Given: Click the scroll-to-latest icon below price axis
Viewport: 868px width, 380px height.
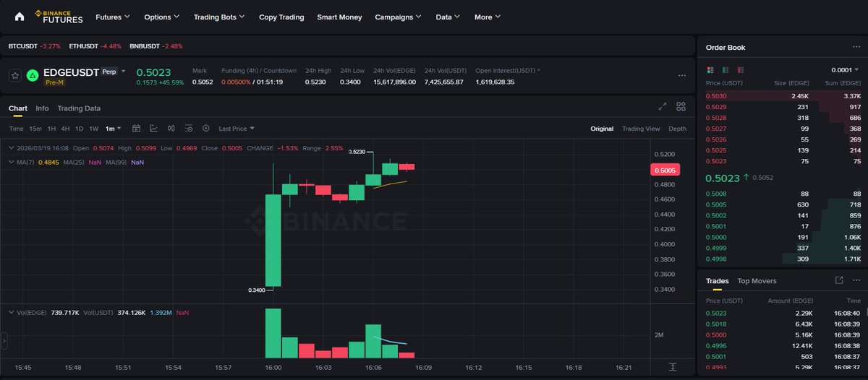Looking at the screenshot, I should tap(673, 367).
